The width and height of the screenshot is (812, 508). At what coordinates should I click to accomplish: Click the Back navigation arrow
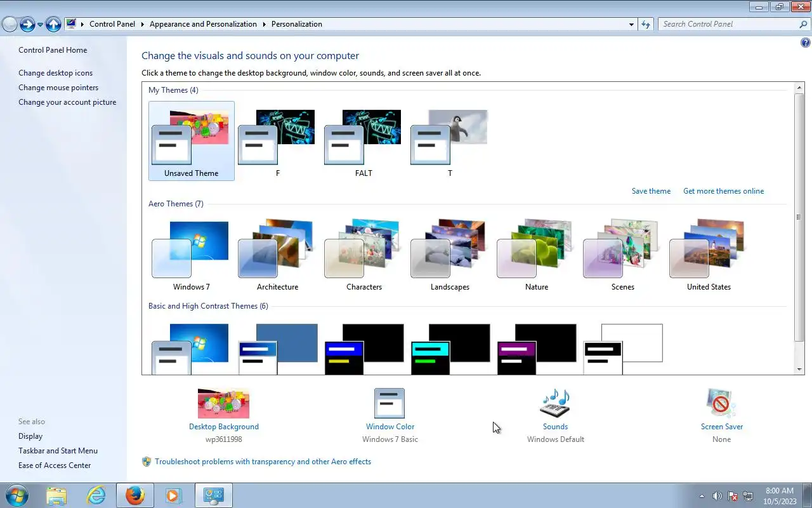click(x=10, y=24)
